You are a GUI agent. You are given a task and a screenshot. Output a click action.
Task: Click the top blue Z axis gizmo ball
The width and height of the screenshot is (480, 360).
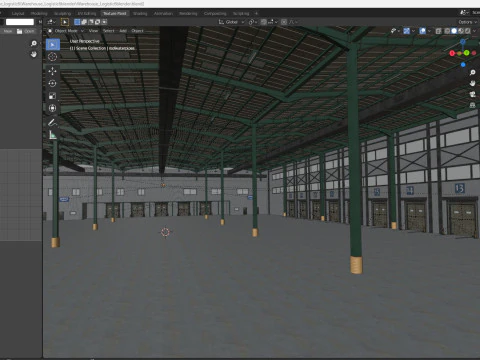pos(463,42)
